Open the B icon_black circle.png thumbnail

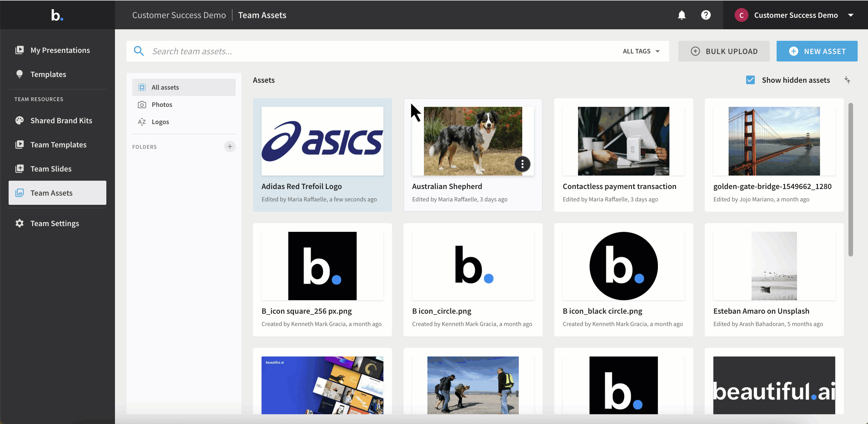(623, 266)
